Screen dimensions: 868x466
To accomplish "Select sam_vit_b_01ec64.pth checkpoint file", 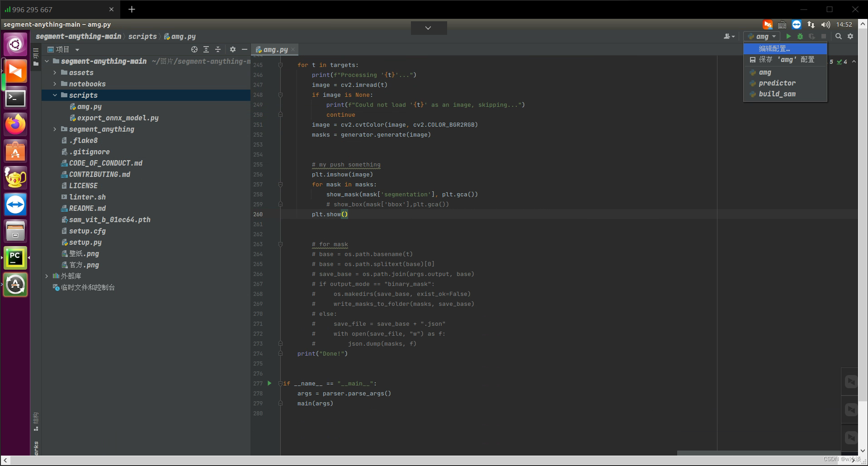I will (x=106, y=219).
